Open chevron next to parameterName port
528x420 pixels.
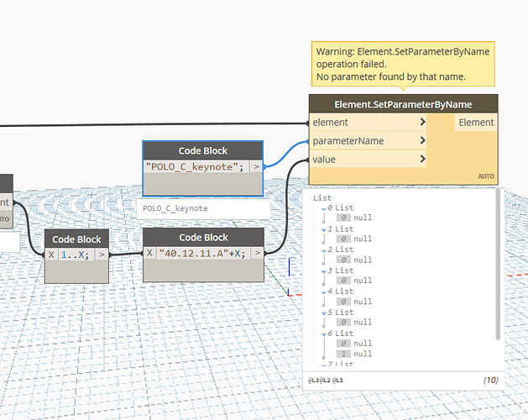(422, 140)
